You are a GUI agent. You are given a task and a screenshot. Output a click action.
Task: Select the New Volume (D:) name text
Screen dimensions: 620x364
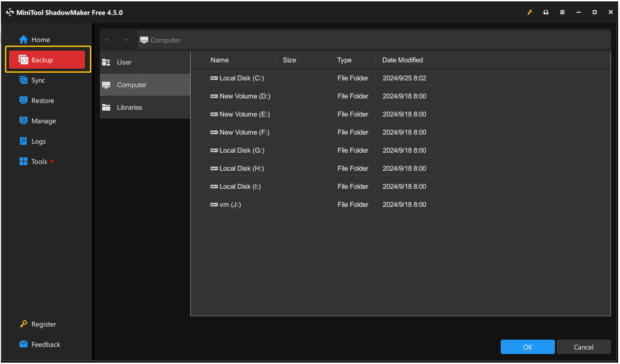click(x=245, y=96)
